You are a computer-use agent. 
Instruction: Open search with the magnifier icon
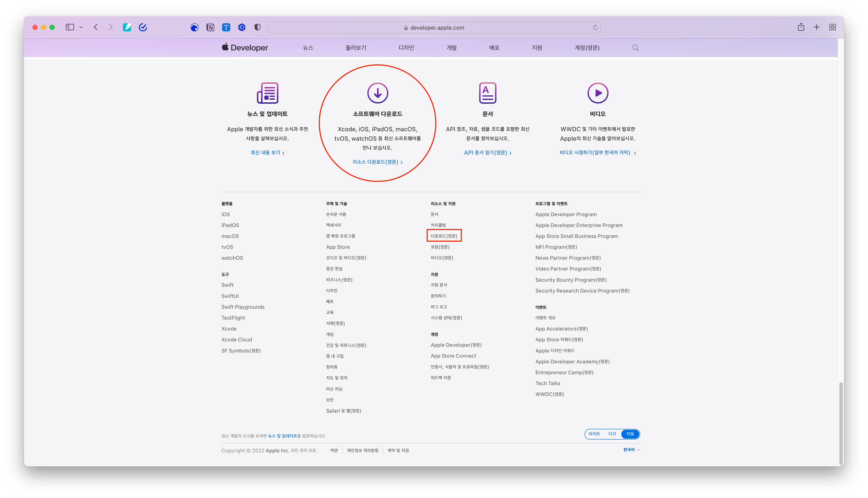click(635, 48)
